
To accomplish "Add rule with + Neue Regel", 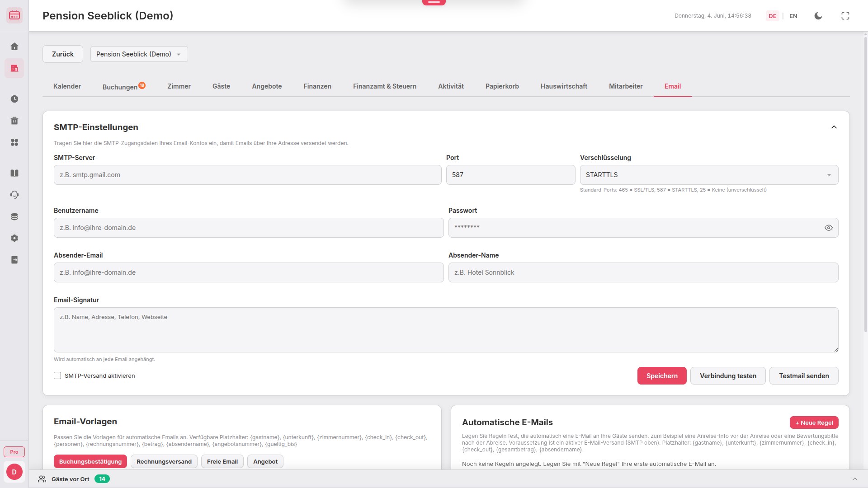I will [x=814, y=423].
